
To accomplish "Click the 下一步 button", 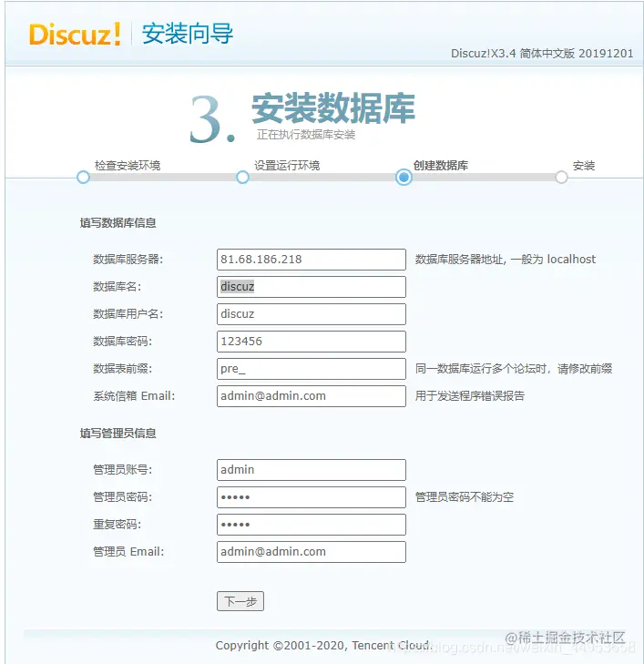I will (240, 601).
